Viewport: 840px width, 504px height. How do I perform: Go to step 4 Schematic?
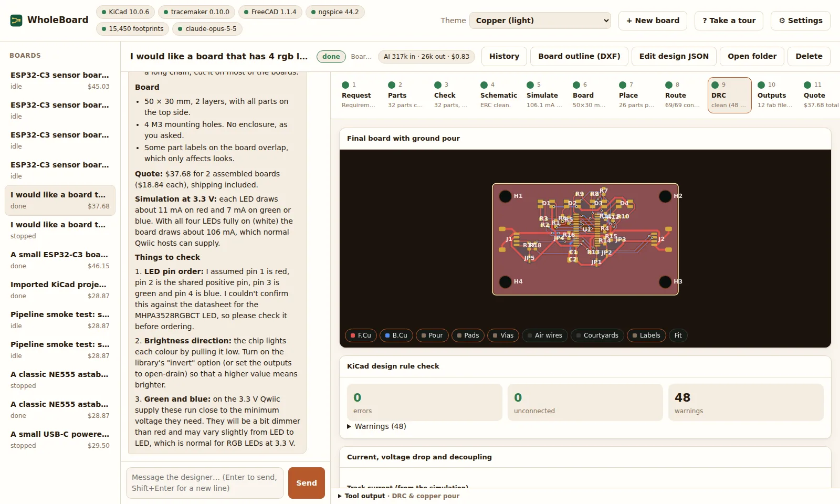click(x=498, y=95)
